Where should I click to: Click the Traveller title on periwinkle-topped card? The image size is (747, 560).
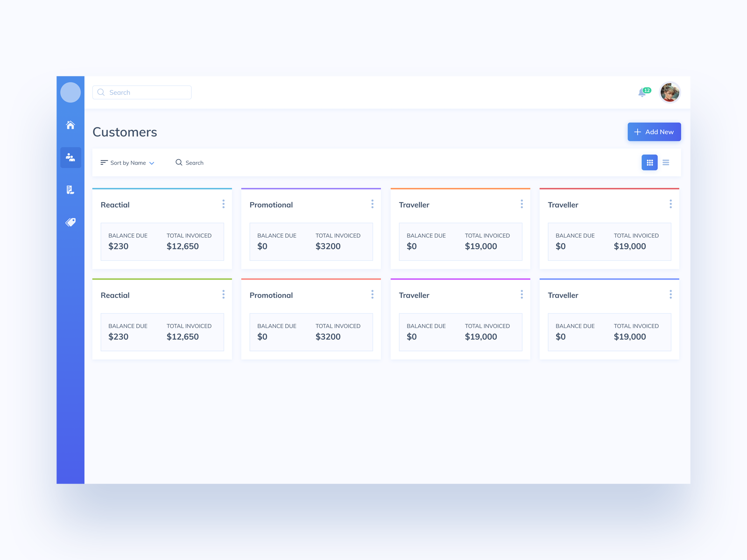[x=563, y=295]
